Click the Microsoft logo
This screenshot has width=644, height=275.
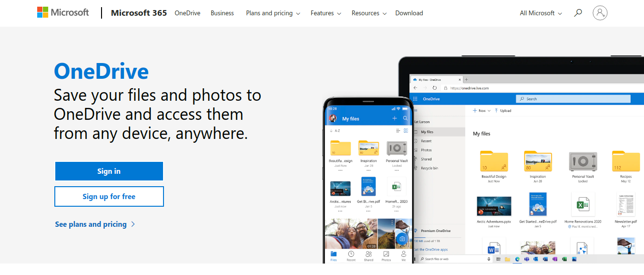(x=63, y=12)
